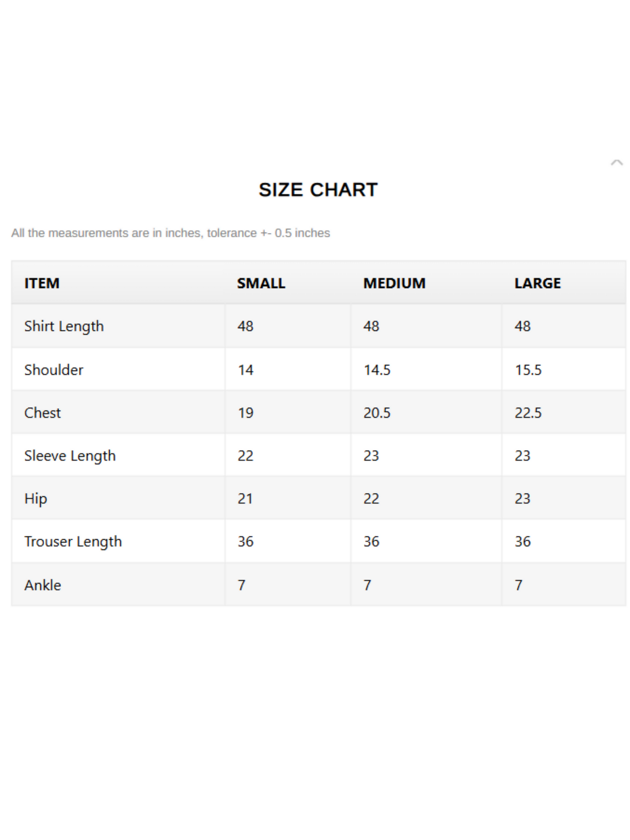Click the Small chest value 19

coord(245,413)
